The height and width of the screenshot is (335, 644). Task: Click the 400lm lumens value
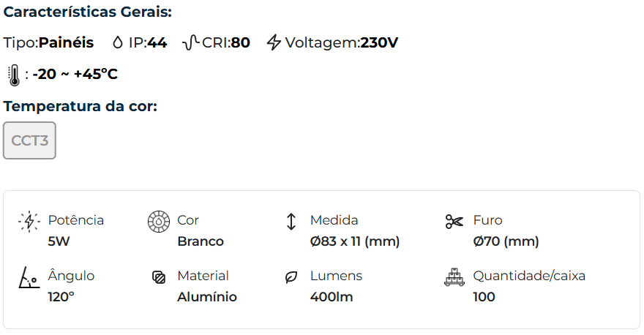[331, 297]
